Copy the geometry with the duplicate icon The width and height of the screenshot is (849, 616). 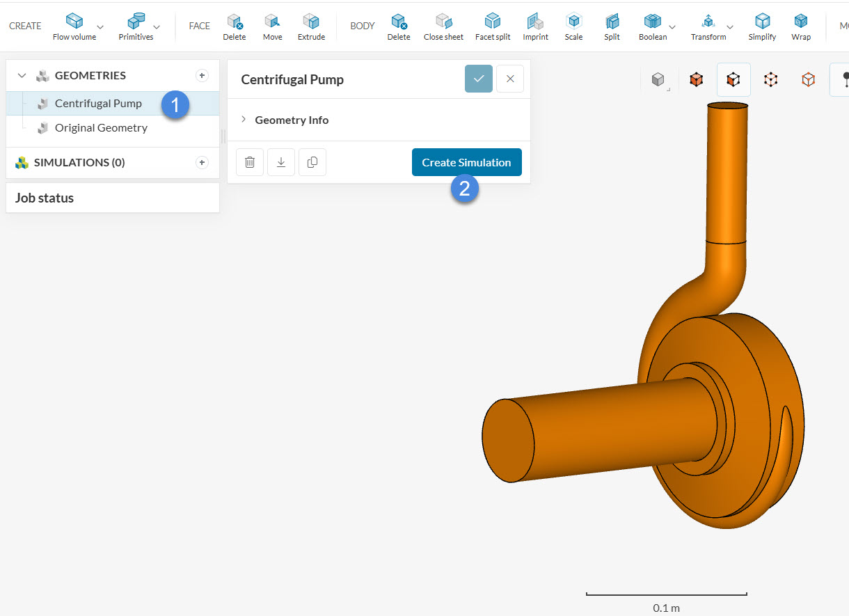tap(312, 161)
